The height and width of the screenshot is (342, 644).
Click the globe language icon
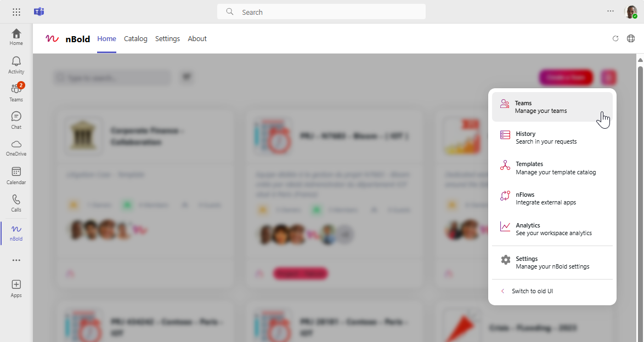click(x=631, y=38)
